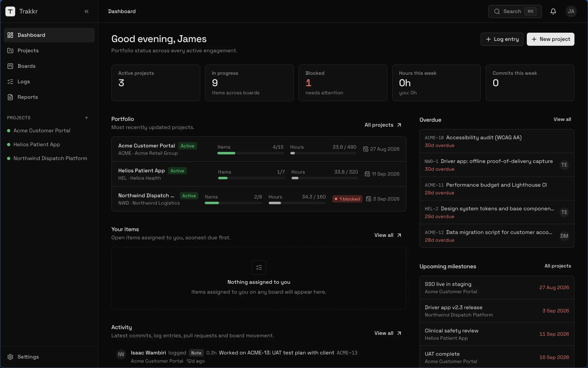588x368 pixels.
Task: Open the JA user avatar menu
Action: pyautogui.click(x=571, y=11)
